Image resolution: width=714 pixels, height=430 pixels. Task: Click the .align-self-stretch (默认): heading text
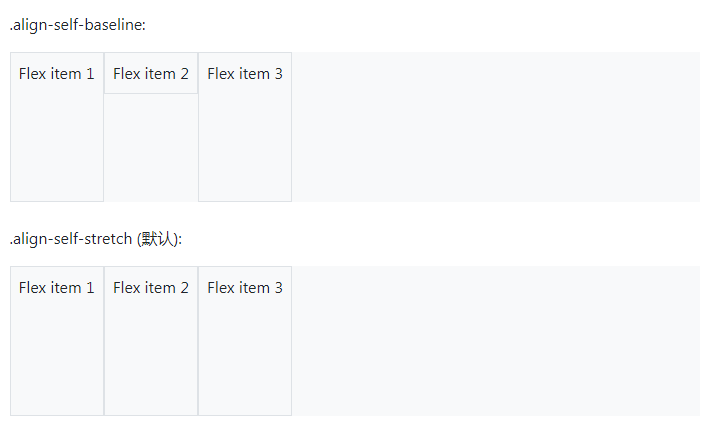click(x=96, y=239)
